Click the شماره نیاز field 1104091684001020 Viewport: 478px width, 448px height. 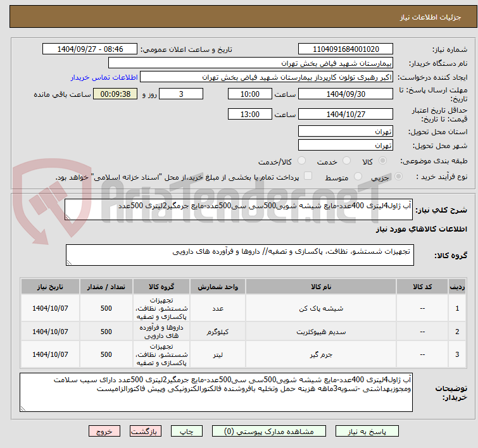[x=346, y=49]
